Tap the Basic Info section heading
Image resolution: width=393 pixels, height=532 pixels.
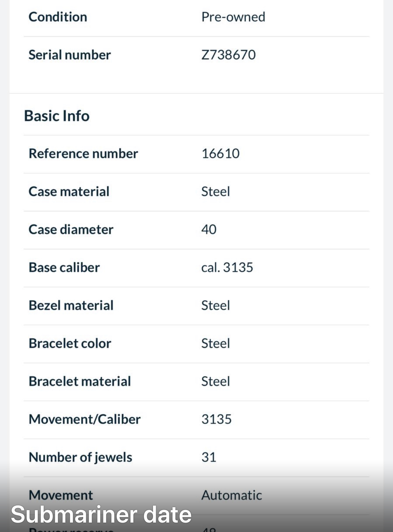tap(57, 116)
